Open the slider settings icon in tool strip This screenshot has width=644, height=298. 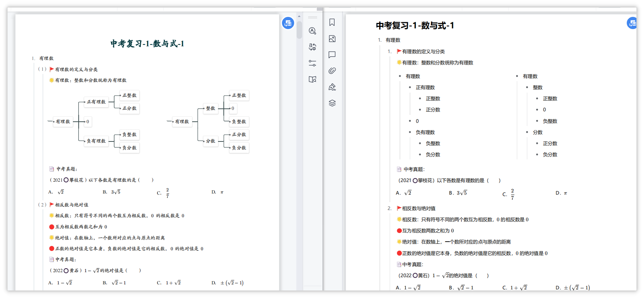tap(312, 63)
